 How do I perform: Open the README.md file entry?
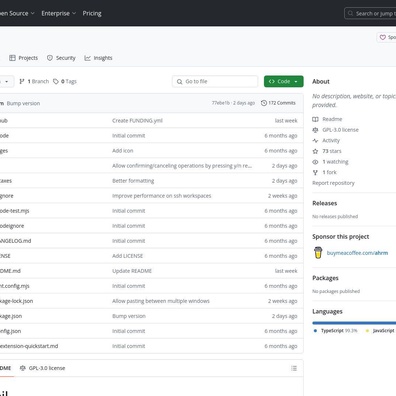10,271
